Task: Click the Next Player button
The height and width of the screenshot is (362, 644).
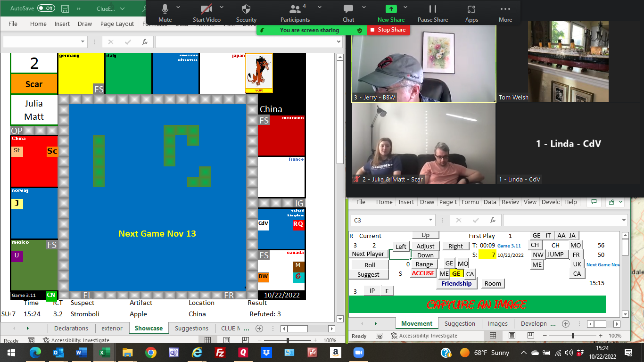Action: pyautogui.click(x=368, y=254)
